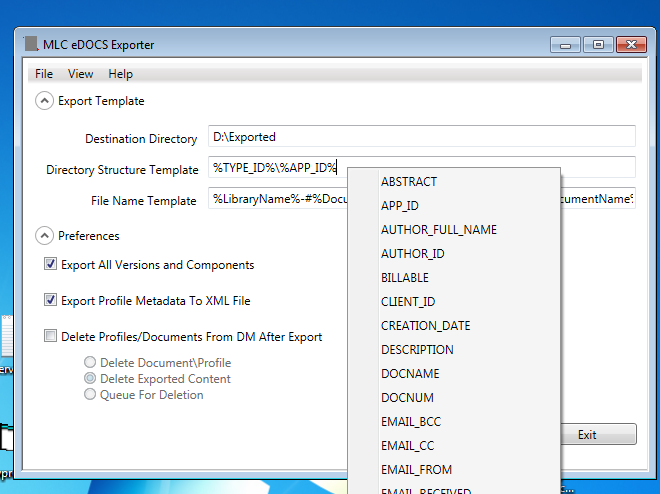Viewport: 660px width, 494px height.
Task: Toggle Export All Versions and Components
Action: click(x=51, y=264)
